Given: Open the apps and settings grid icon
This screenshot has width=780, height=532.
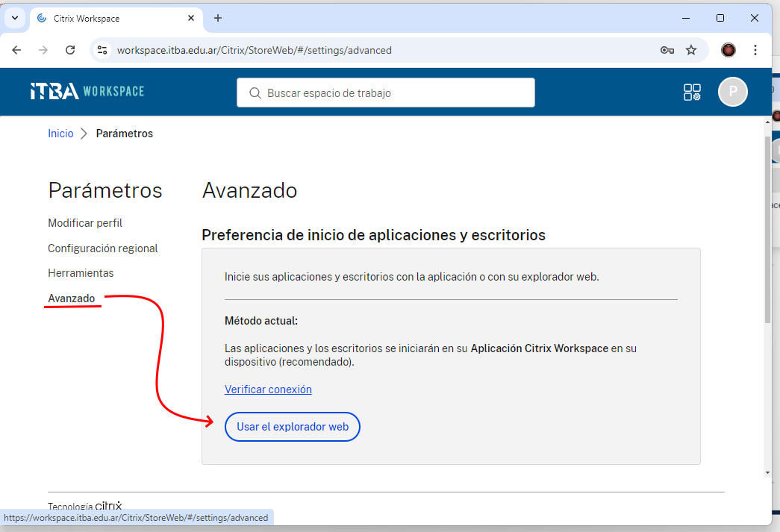Looking at the screenshot, I should click(692, 92).
